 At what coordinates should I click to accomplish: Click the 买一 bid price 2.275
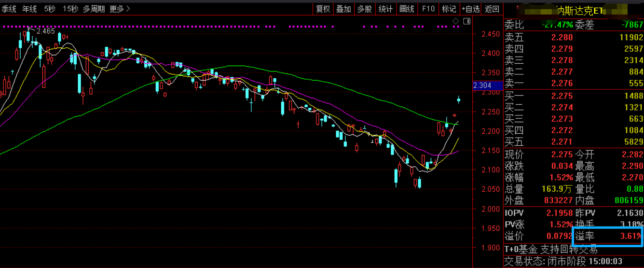pyautogui.click(x=562, y=96)
